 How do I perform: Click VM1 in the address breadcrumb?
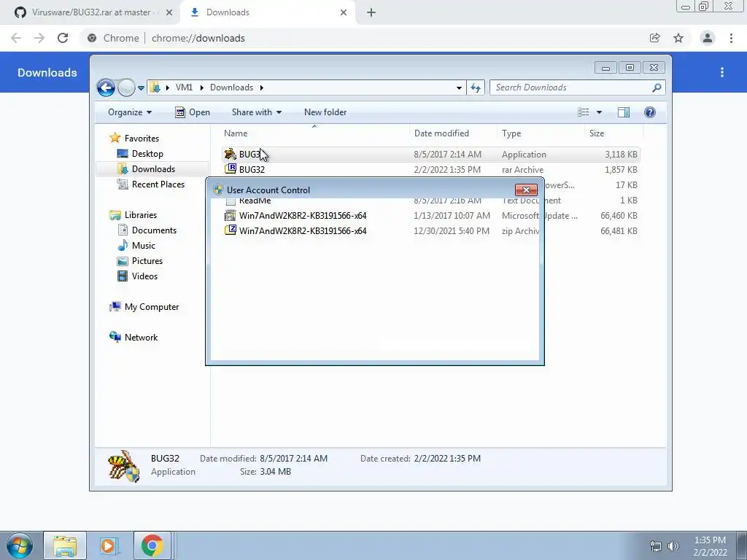(184, 87)
